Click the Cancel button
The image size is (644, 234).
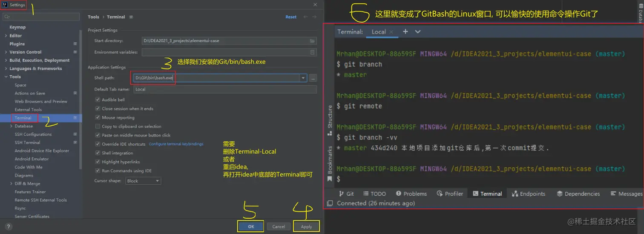[x=279, y=227]
